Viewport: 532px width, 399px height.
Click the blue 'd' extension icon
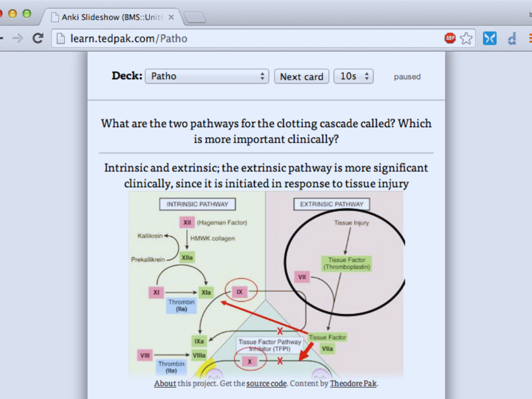point(512,38)
